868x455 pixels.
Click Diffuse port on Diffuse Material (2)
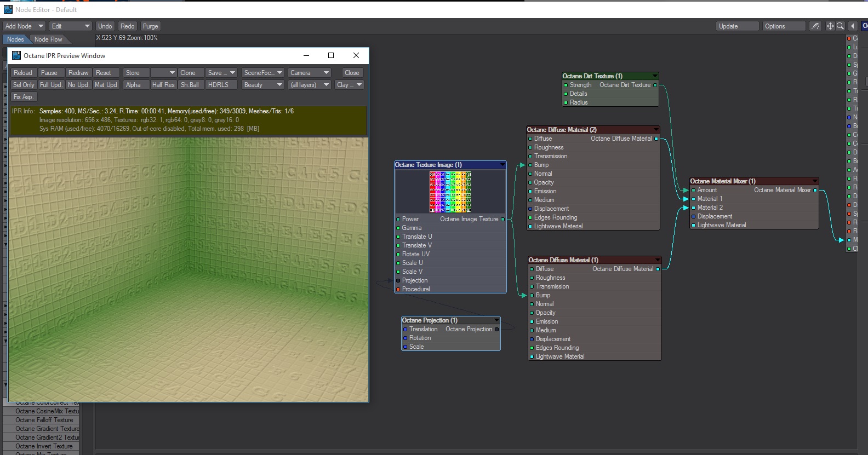pyautogui.click(x=530, y=139)
